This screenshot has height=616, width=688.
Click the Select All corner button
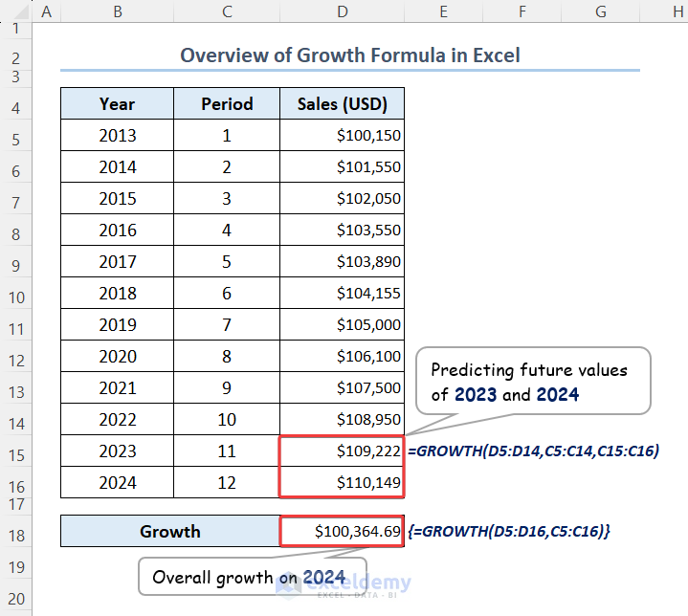[16, 11]
